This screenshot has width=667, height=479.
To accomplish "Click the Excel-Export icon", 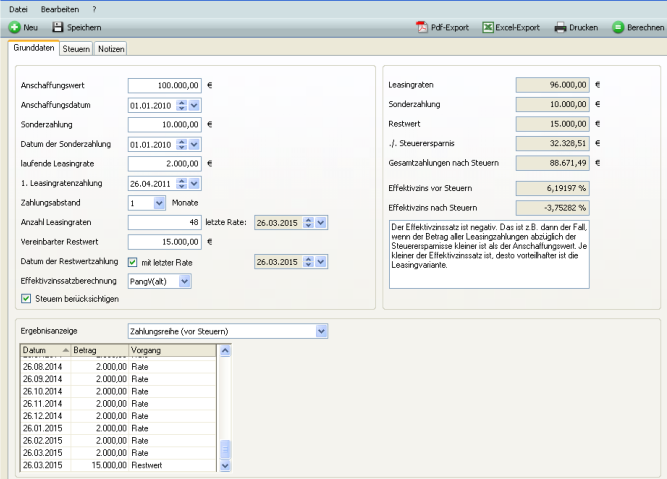I will point(489,27).
